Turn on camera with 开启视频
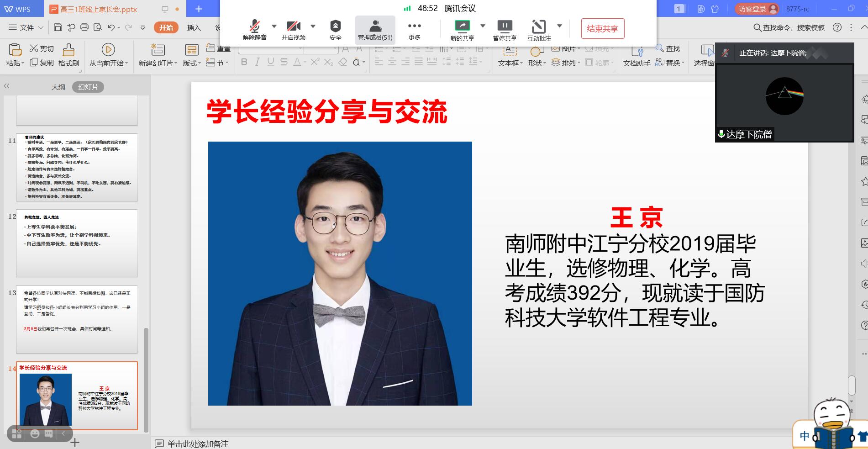This screenshot has width=868, height=449. pyautogui.click(x=293, y=26)
